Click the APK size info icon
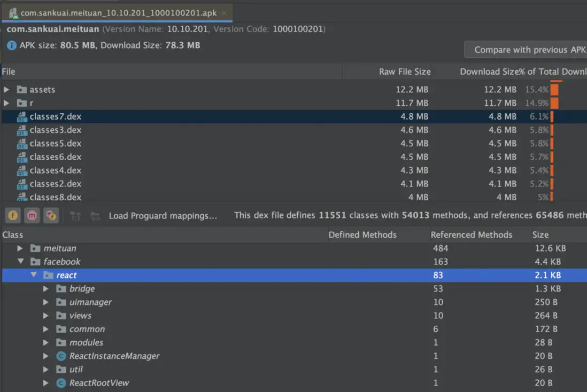Image resolution: width=587 pixels, height=392 pixels. [12, 46]
